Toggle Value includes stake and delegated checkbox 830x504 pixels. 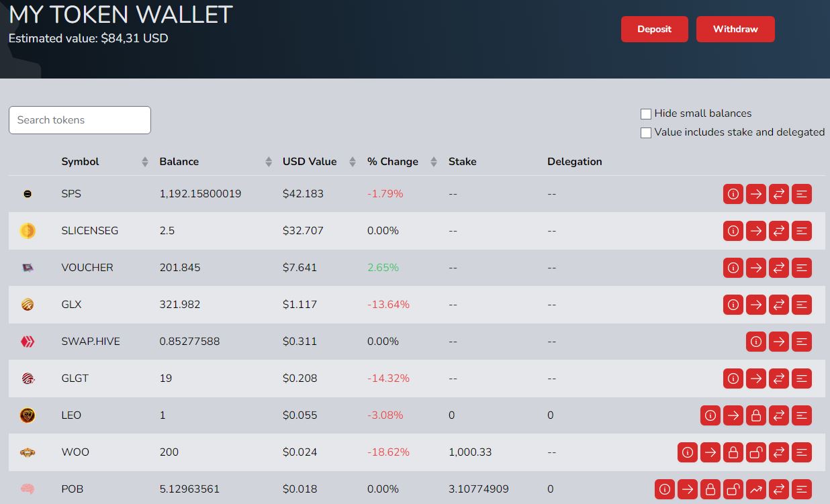(646, 133)
